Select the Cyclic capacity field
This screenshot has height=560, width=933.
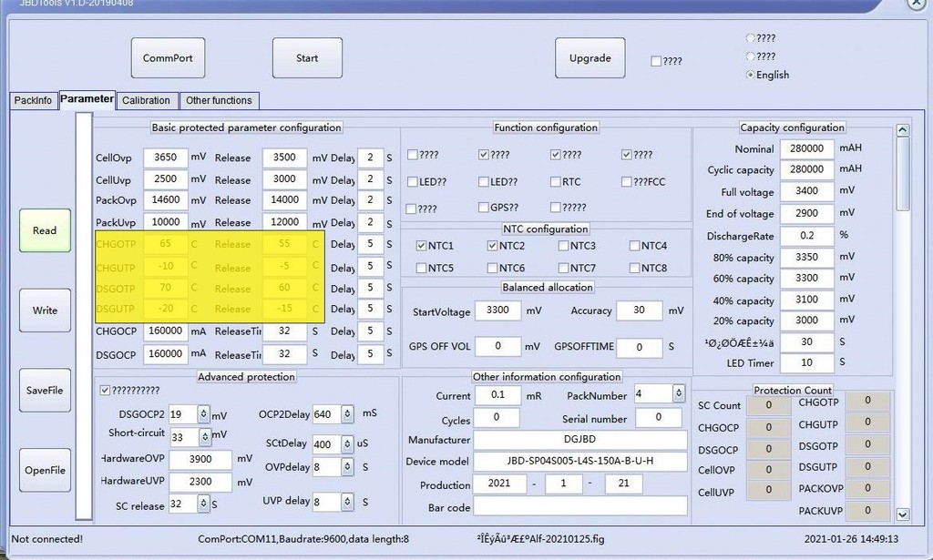pyautogui.click(x=807, y=169)
